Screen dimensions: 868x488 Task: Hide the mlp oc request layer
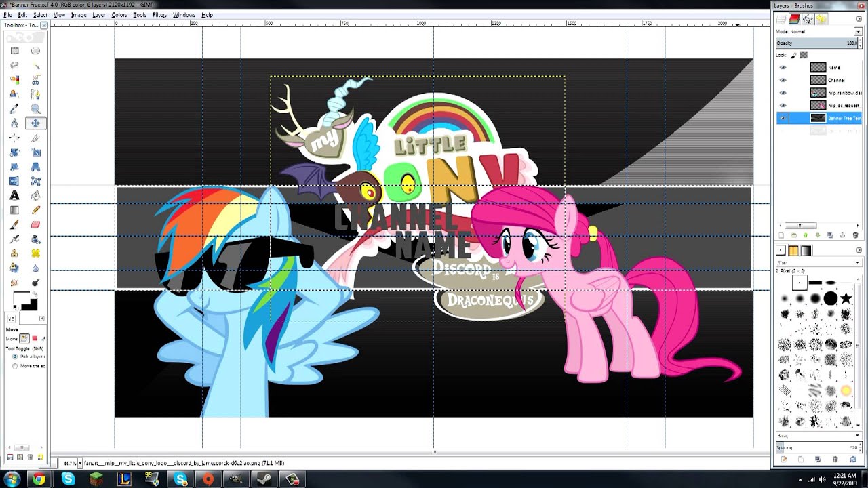point(783,106)
